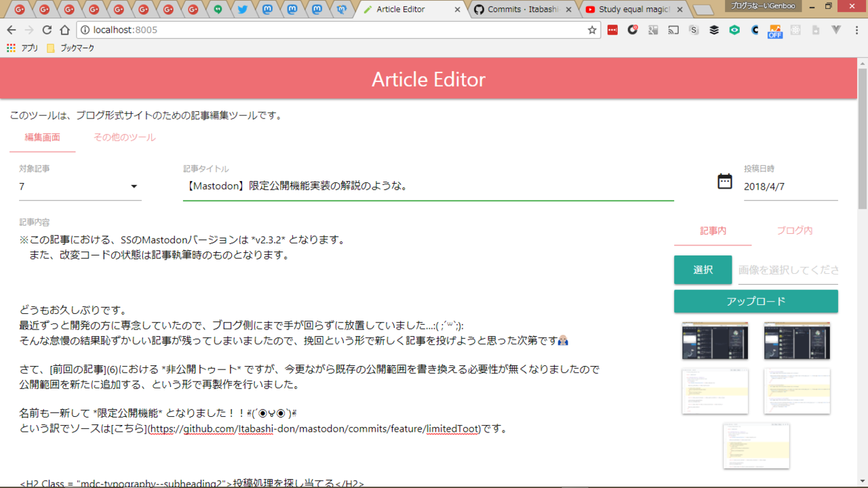Expand the 対象記事 dropdown
Viewport: 868px width, 488px height.
click(134, 186)
